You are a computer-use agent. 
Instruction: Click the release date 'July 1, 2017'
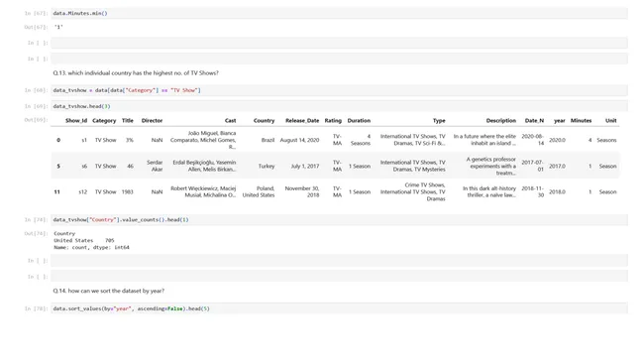pyautogui.click(x=305, y=166)
